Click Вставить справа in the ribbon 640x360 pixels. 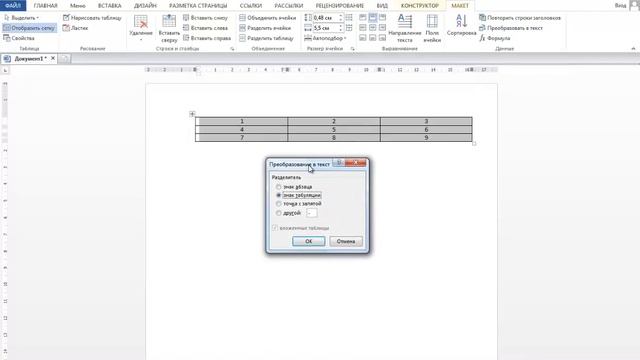click(207, 38)
